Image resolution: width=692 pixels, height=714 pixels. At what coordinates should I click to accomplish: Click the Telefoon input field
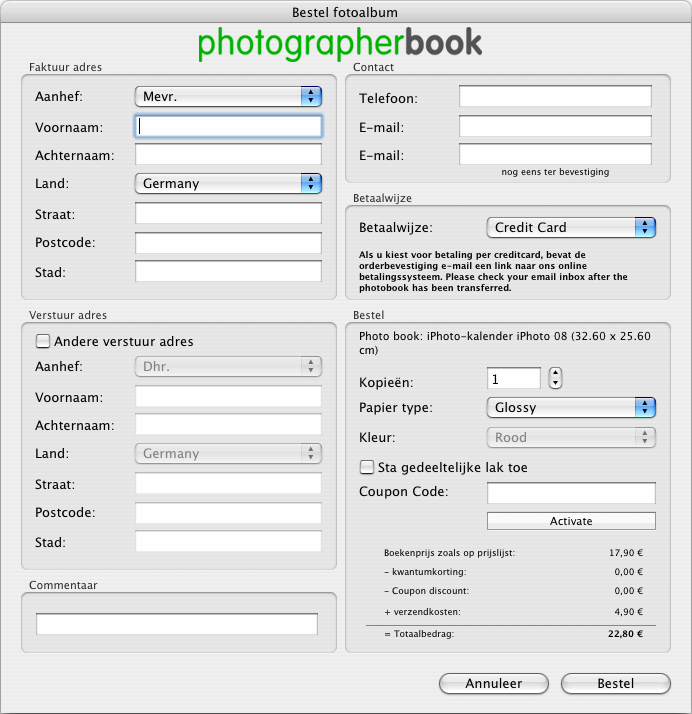tap(555, 97)
